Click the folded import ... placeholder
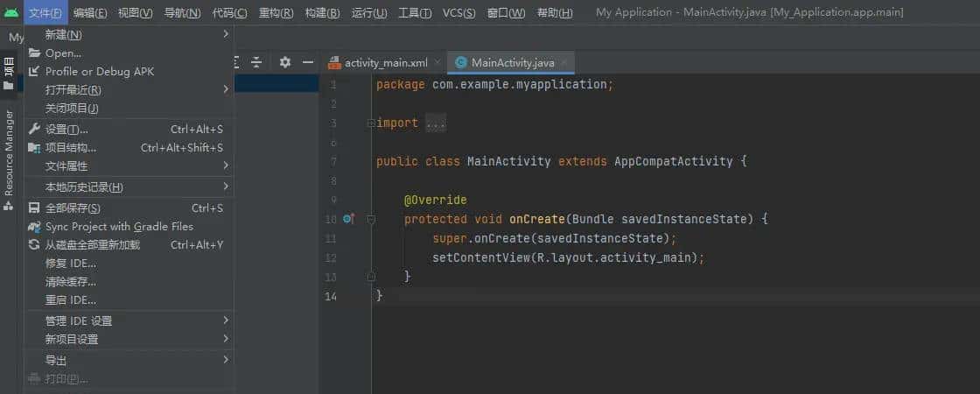The width and height of the screenshot is (980, 394). click(436, 123)
